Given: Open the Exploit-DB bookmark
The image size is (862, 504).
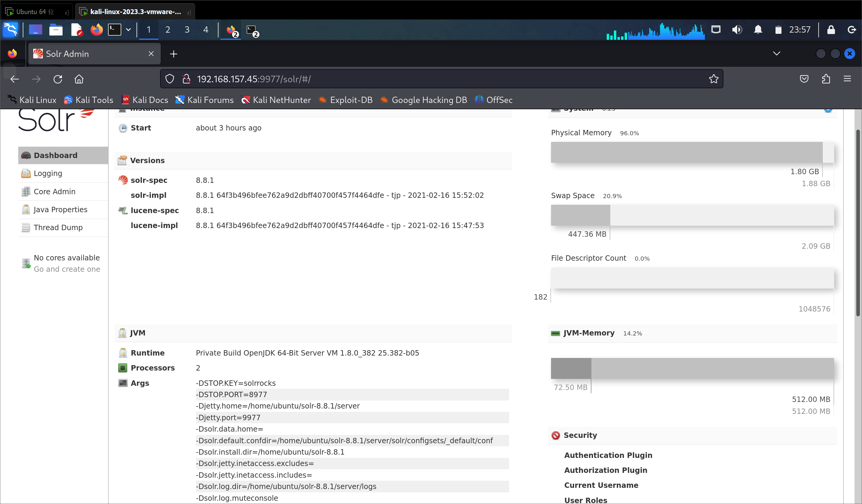Looking at the screenshot, I should (350, 100).
